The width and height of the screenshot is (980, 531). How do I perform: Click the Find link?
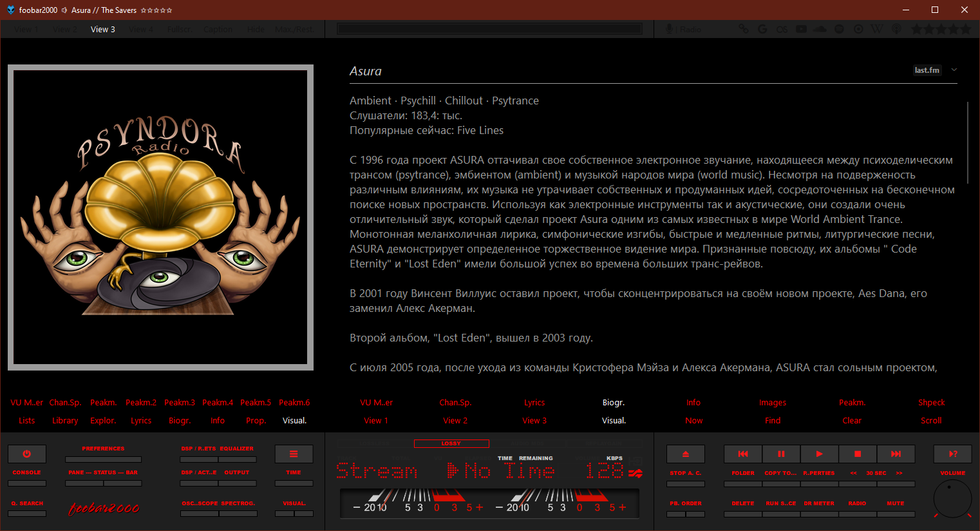click(773, 421)
